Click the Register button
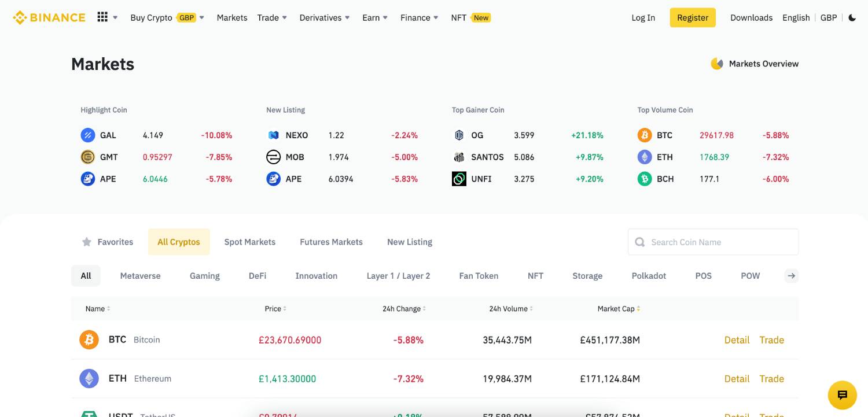Screen dimensions: 868x417 pos(693,17)
